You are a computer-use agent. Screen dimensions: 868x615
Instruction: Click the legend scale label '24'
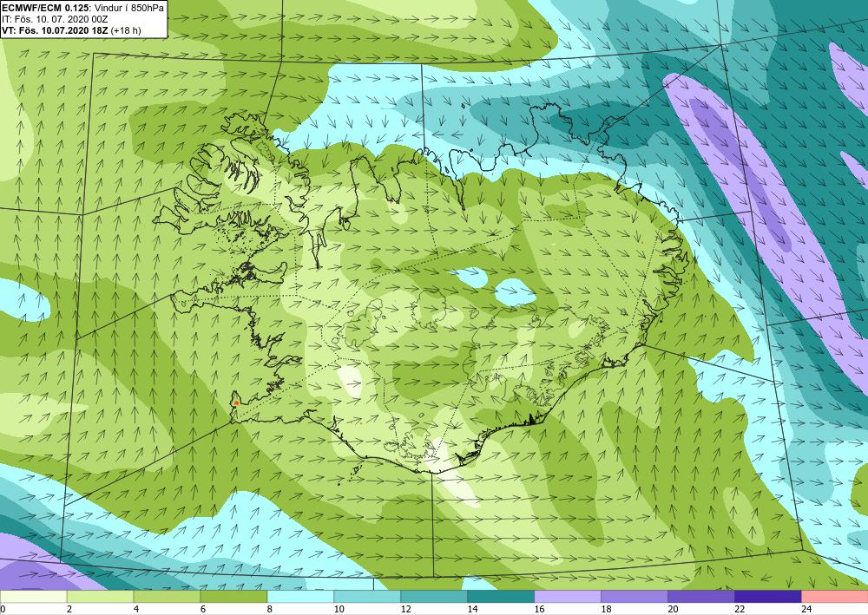coord(806,609)
